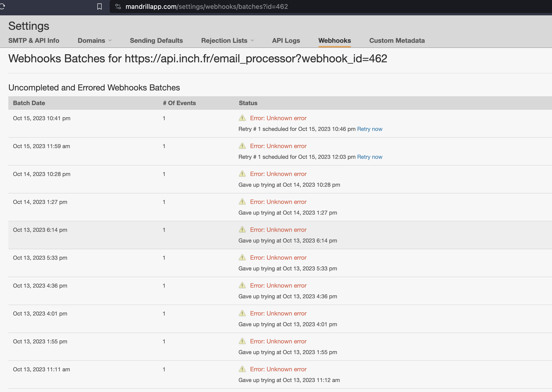This screenshot has height=392, width=552.
Task: Click warning icon for Oct 13 11:11 am batch
Action: coord(242,369)
